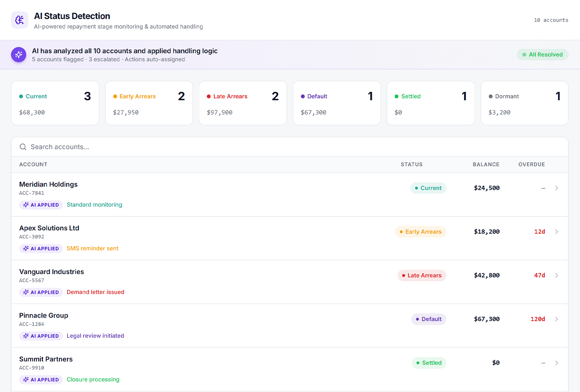
Task: Click the purple sparkle AI banner icon
Action: point(19,55)
